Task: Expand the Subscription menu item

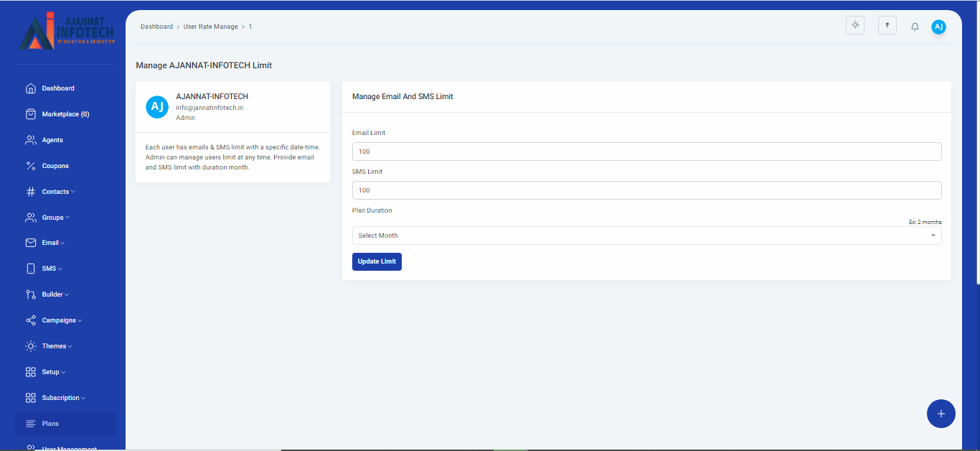Action: click(63, 398)
